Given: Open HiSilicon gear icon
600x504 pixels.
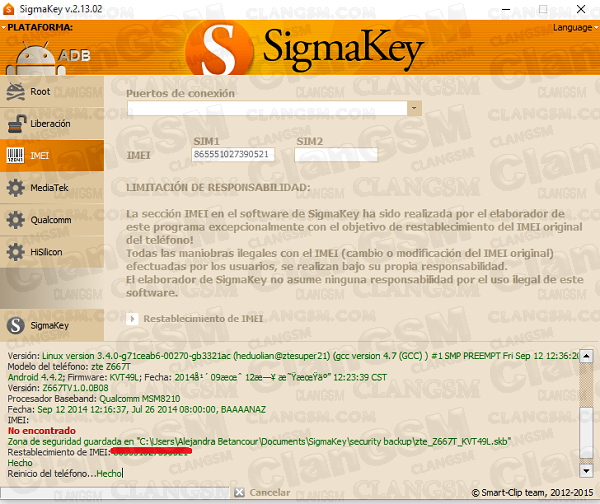Looking at the screenshot, I should pyautogui.click(x=16, y=252).
